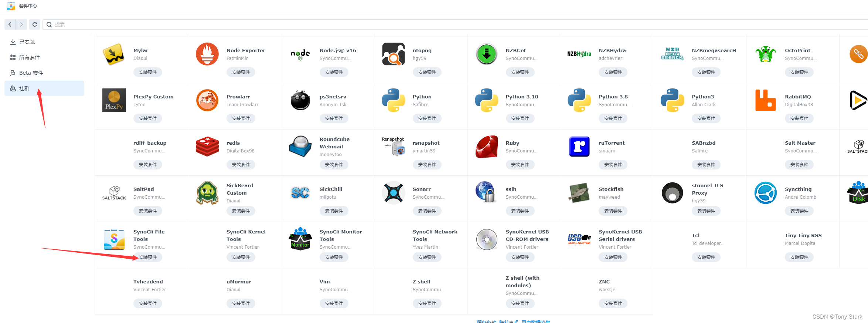
Task: Install the Z shell package
Action: click(x=427, y=303)
